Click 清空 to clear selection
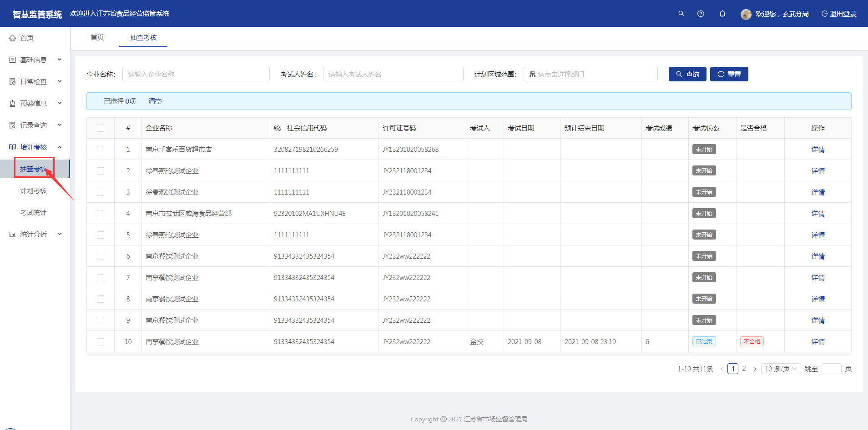 pos(155,101)
